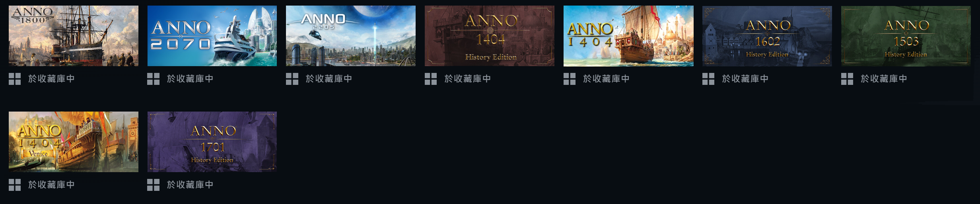Click the library grid icon under Anno 1800
This screenshot has width=980, height=204.
click(15, 79)
